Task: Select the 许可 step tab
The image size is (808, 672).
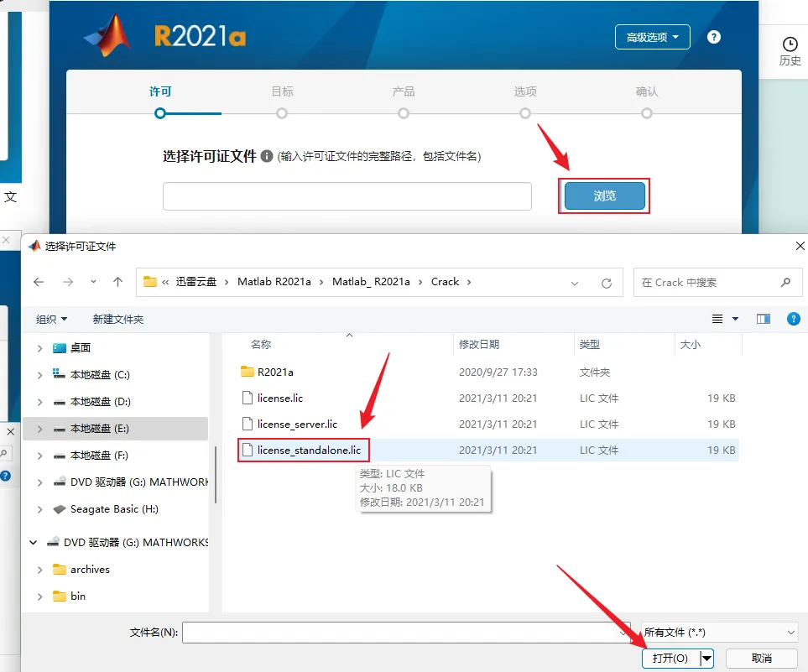Action: pos(160,91)
